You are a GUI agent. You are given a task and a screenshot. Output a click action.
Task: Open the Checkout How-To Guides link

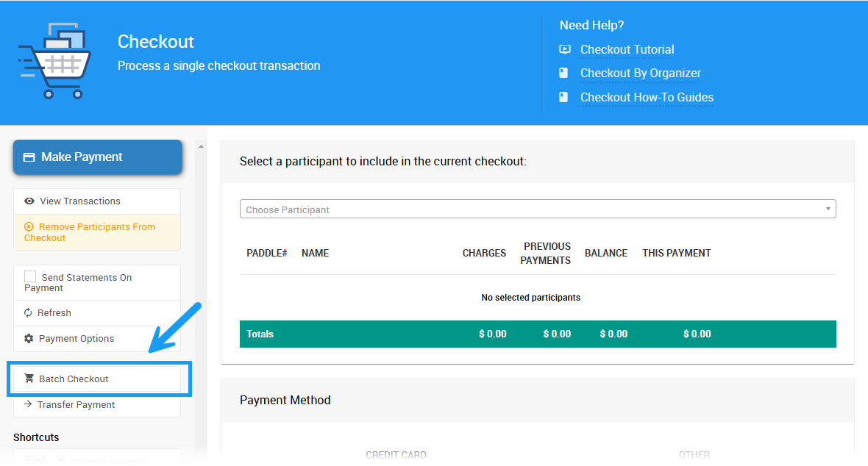[647, 98]
